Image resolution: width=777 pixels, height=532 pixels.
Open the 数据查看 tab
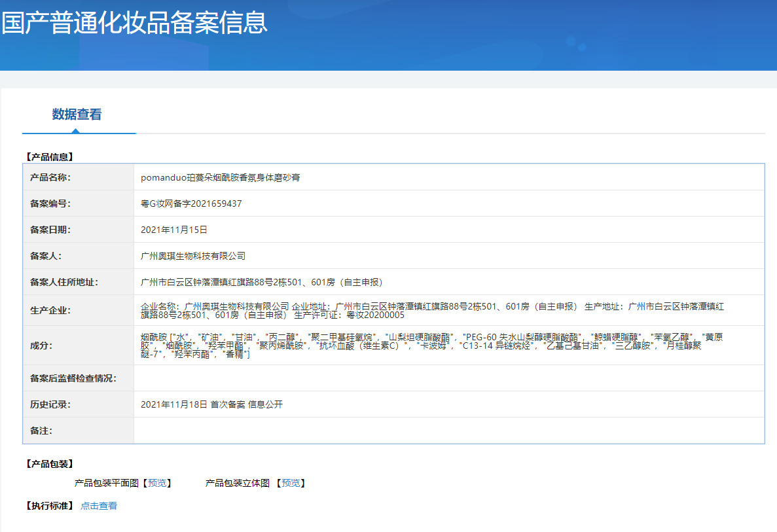(77, 115)
